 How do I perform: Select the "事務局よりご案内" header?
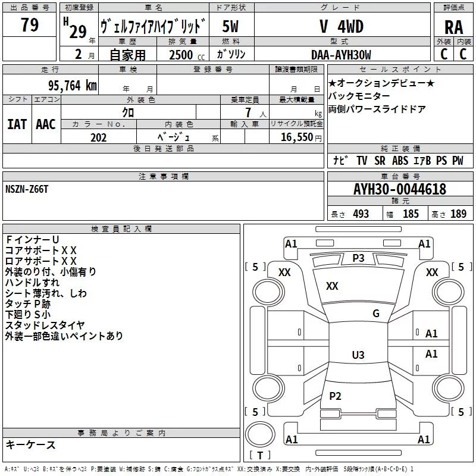[x=121, y=433]
